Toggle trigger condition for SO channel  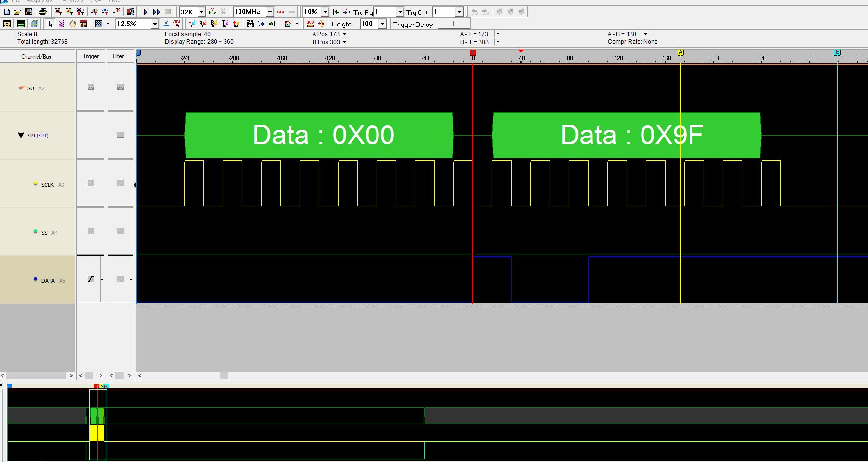pyautogui.click(x=90, y=87)
